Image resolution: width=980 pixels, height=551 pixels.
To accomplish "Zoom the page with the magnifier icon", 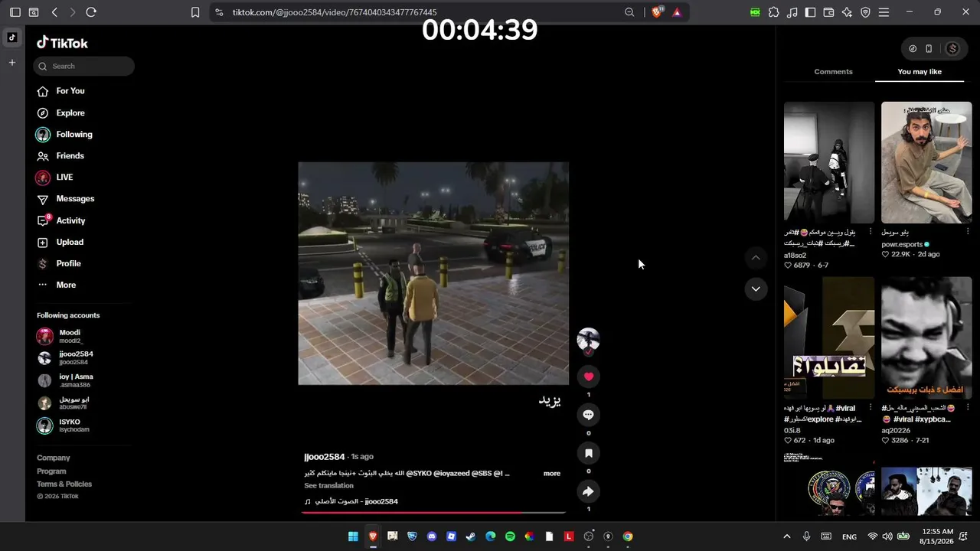I will point(629,12).
